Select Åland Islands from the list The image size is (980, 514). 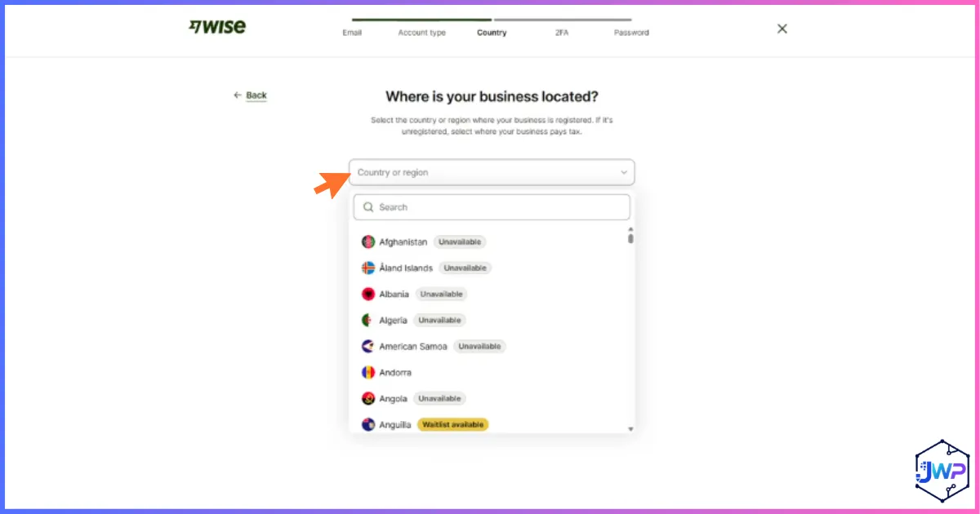pos(492,268)
